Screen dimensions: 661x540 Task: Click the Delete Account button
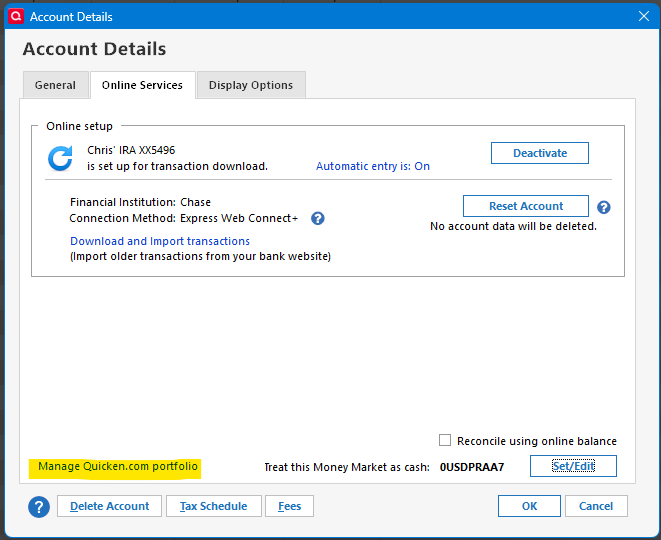click(x=109, y=506)
